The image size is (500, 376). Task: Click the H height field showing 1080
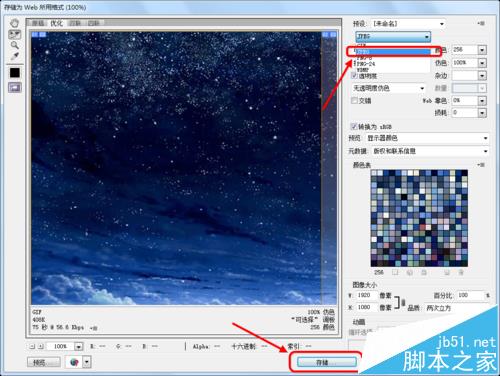pyautogui.click(x=367, y=307)
